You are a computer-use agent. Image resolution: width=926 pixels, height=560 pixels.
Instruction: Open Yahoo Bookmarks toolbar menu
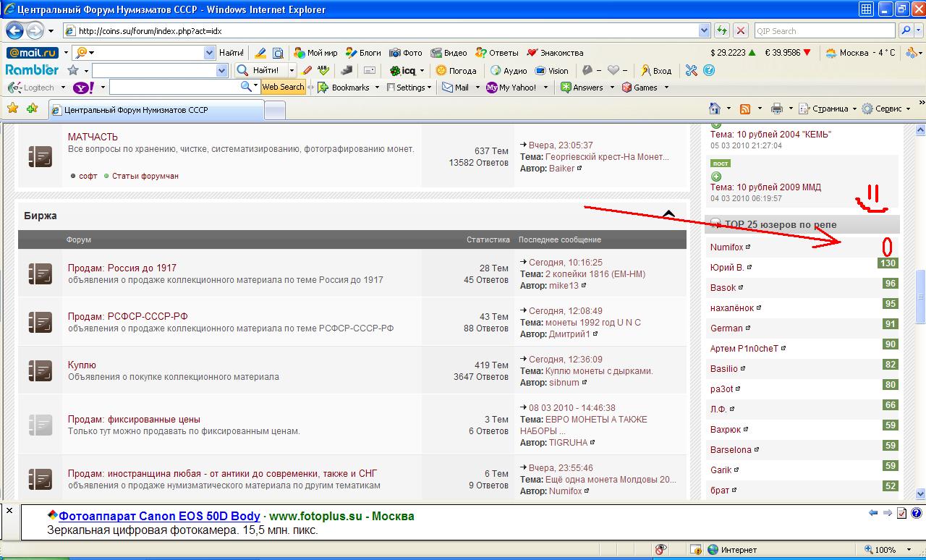click(x=349, y=88)
